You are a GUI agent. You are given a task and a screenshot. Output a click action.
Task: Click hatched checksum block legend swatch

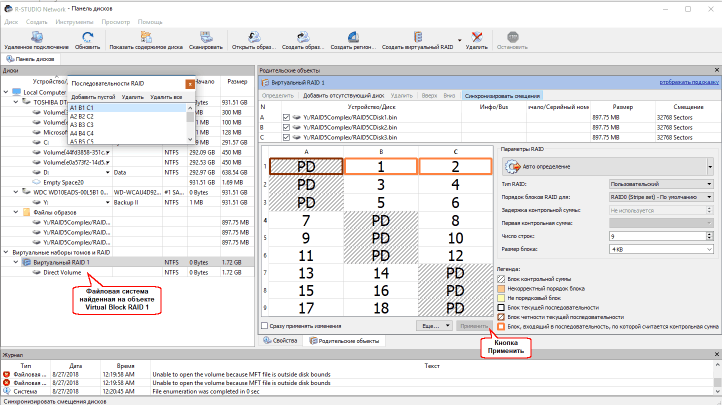[501, 279]
